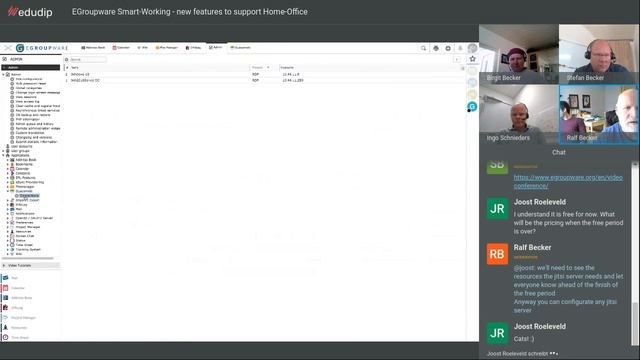Open InfoLog icon in bottom application list
Image resolution: width=640 pixels, height=360 pixels.
(6, 307)
